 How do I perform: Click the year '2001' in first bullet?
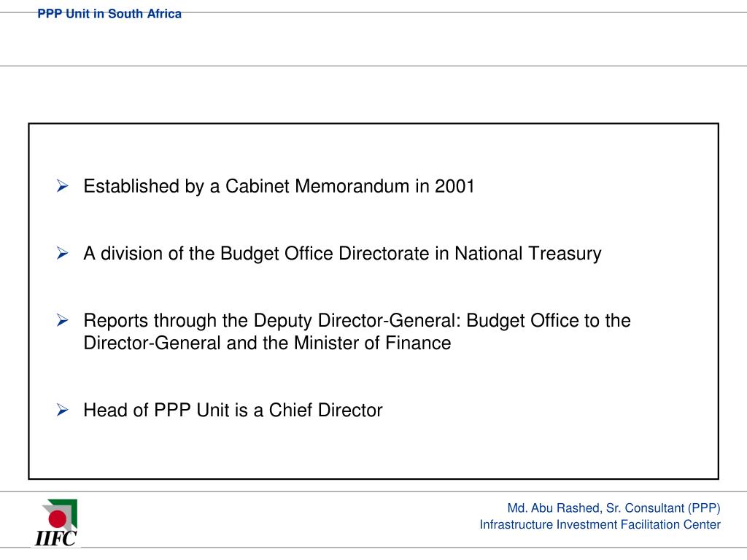[454, 186]
